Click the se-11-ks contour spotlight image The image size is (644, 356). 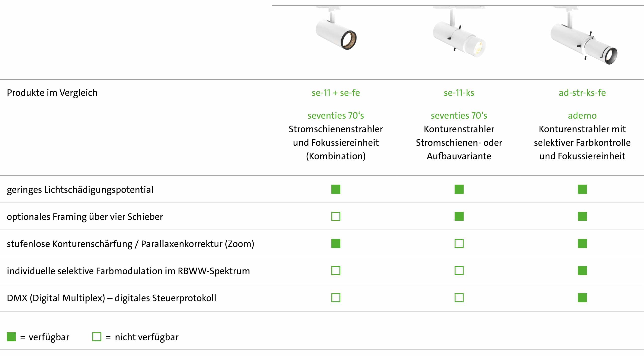[459, 32]
